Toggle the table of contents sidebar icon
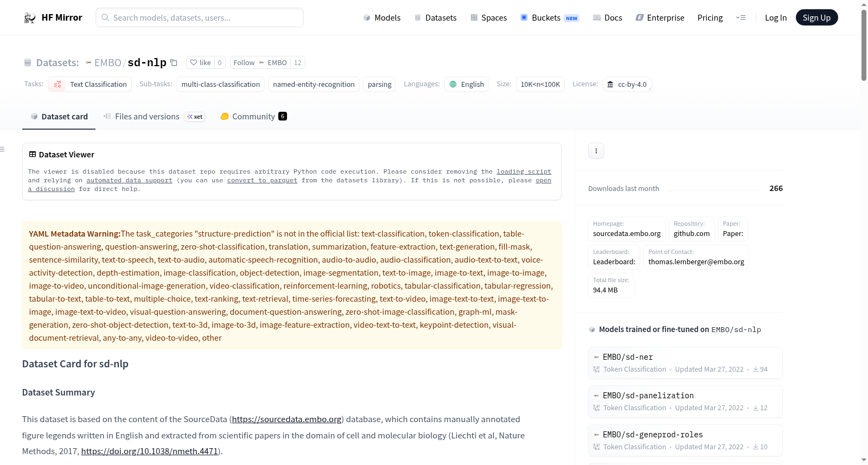The image size is (868, 465). pyautogui.click(x=2, y=149)
